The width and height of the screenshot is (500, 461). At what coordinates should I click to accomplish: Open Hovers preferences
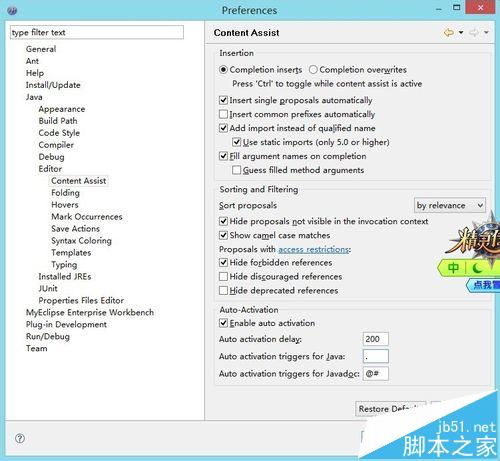click(65, 205)
